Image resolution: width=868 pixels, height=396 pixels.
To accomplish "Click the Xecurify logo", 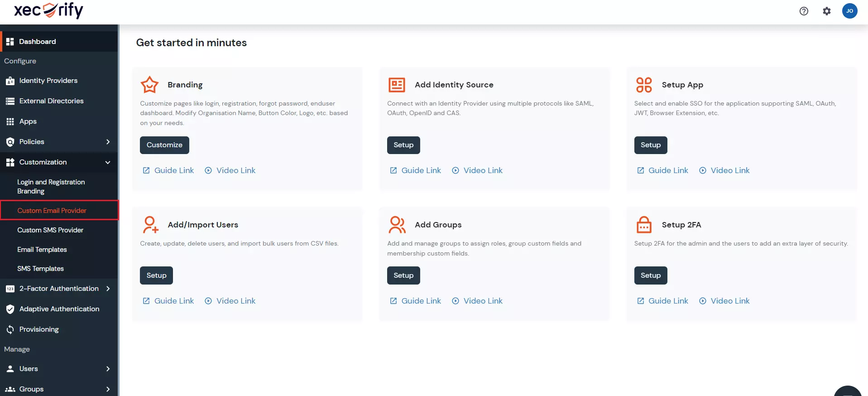I will tap(48, 10).
